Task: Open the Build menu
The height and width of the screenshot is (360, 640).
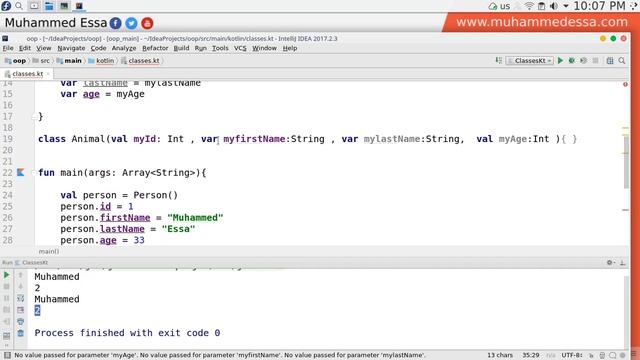Action: pyautogui.click(x=181, y=48)
